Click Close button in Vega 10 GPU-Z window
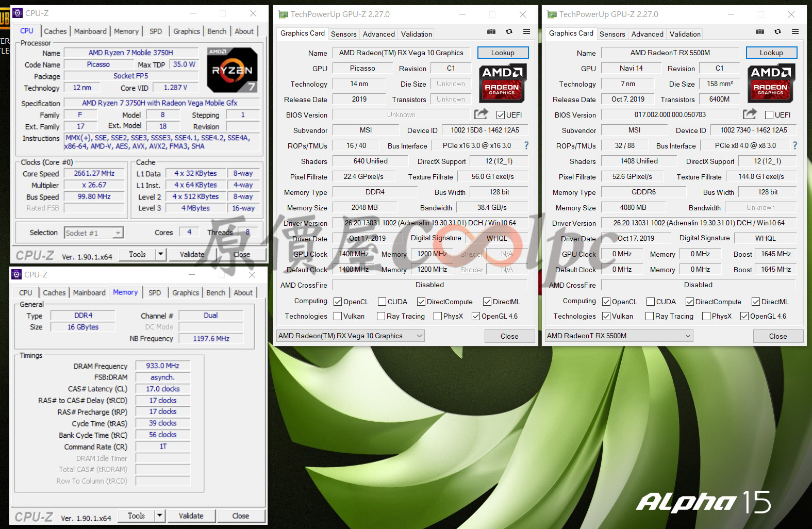Image resolution: width=812 pixels, height=529 pixels. 509,336
